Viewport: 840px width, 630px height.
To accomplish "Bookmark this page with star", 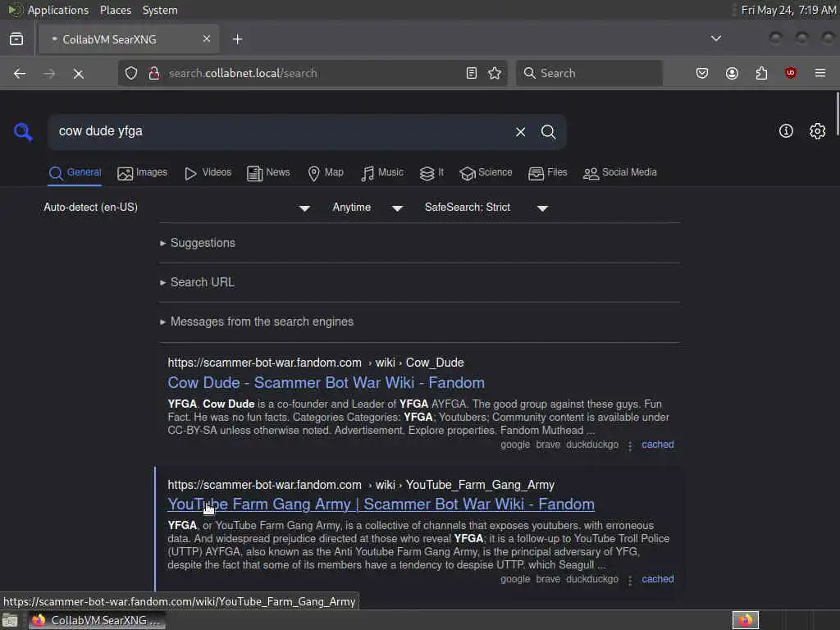I will [x=495, y=73].
